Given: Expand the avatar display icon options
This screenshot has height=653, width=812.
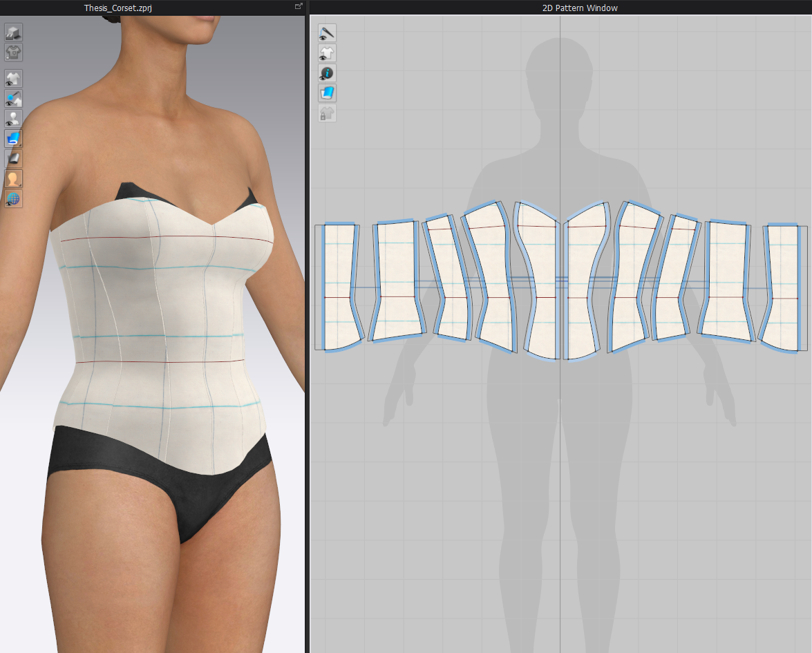Looking at the screenshot, I should [x=19, y=185].
